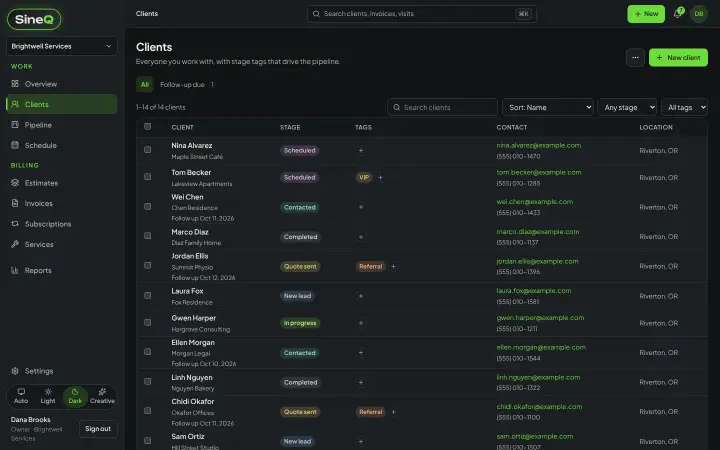This screenshot has height=450, width=720.
Task: Select Dark theme mode
Action: coord(75,396)
